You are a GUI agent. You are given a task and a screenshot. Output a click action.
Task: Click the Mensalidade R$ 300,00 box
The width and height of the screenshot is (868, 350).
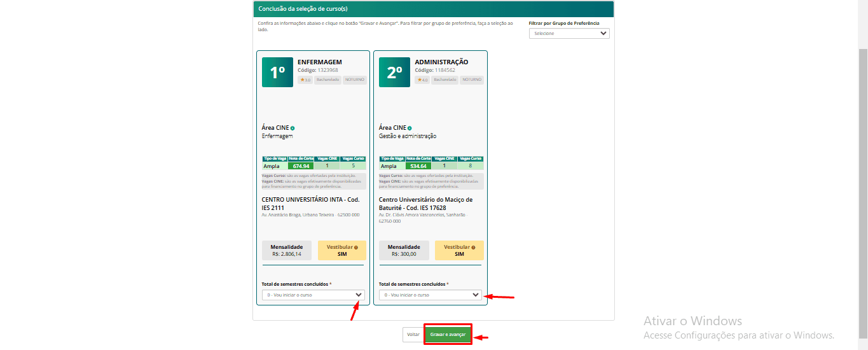404,250
